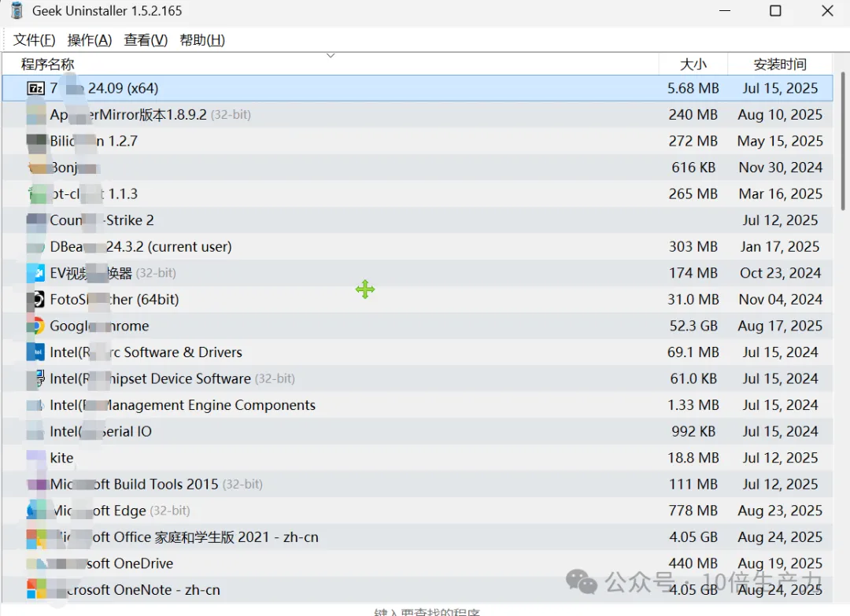Click the Jan 17, 2025 install date
This screenshot has height=616, width=850.
pyautogui.click(x=780, y=246)
